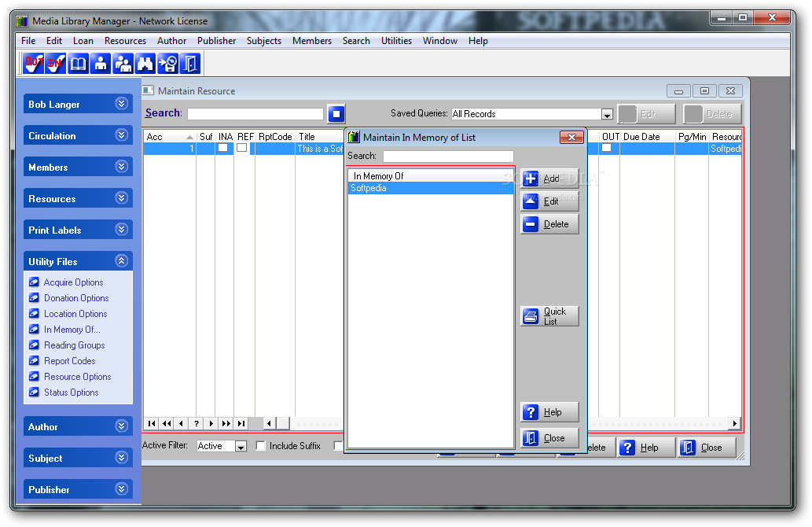Click Report Codes icon in sidebar
812x527 pixels.
point(34,361)
